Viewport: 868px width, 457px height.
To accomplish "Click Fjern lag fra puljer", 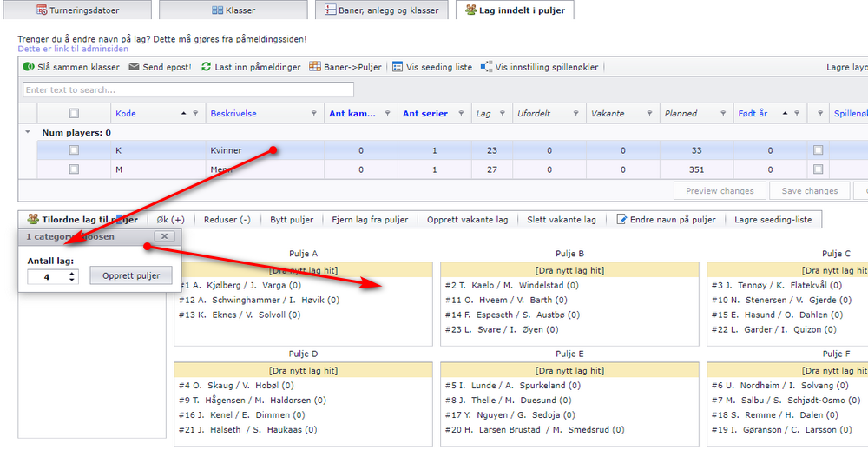I will pos(370,219).
